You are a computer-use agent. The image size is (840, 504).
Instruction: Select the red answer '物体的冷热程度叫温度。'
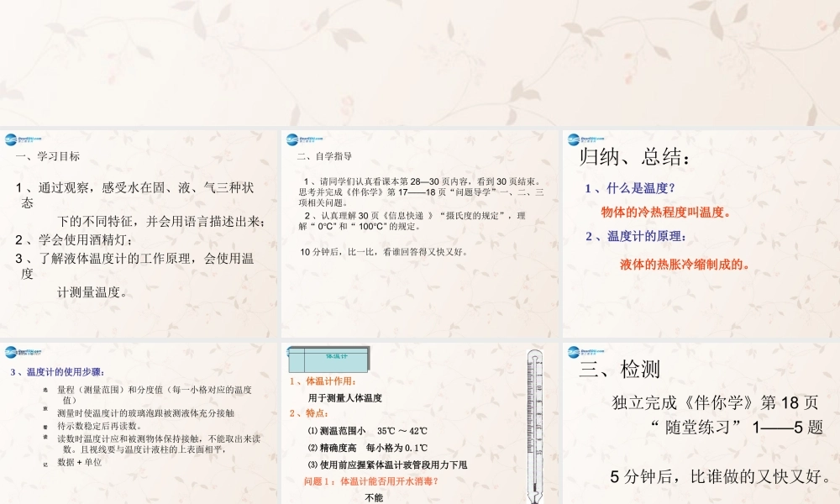coord(666,212)
